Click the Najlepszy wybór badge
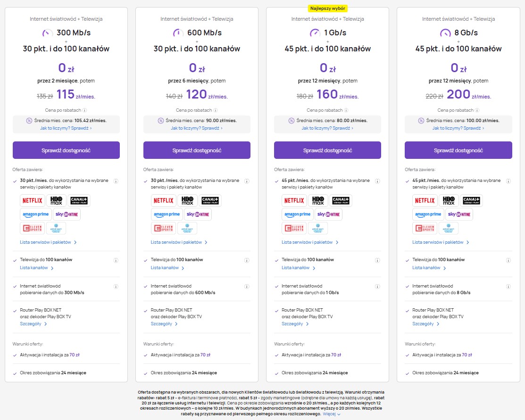 (x=327, y=8)
